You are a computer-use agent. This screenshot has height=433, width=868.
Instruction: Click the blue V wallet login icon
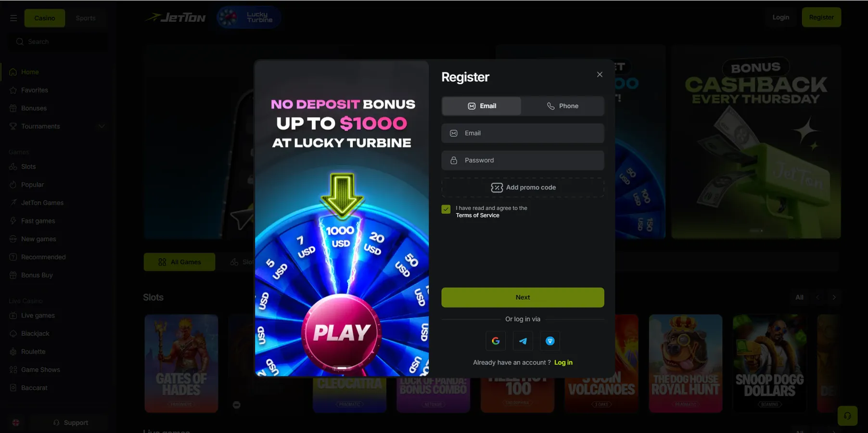point(550,341)
